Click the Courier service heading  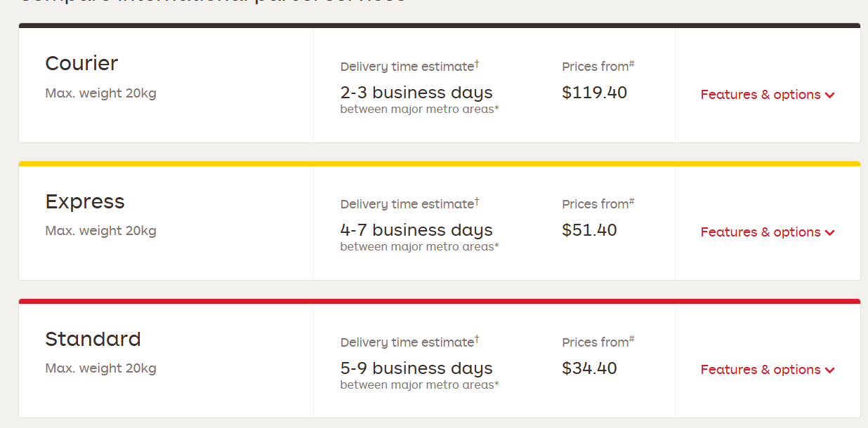pyautogui.click(x=81, y=64)
